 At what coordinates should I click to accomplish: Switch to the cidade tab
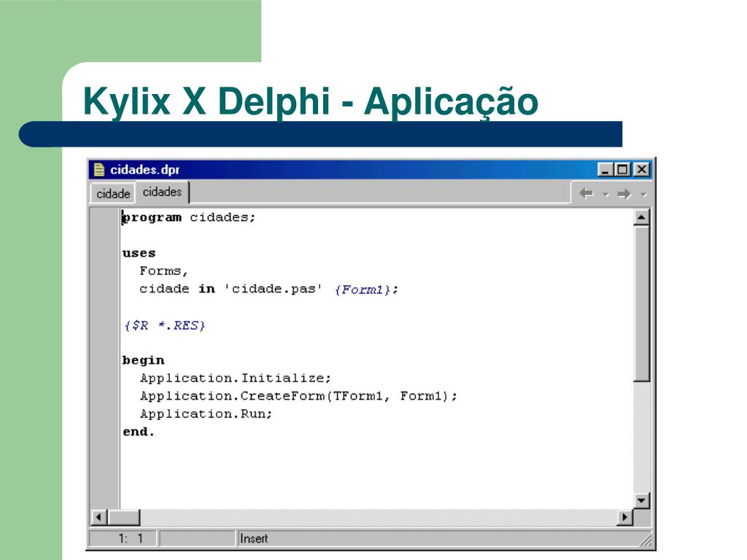(113, 194)
